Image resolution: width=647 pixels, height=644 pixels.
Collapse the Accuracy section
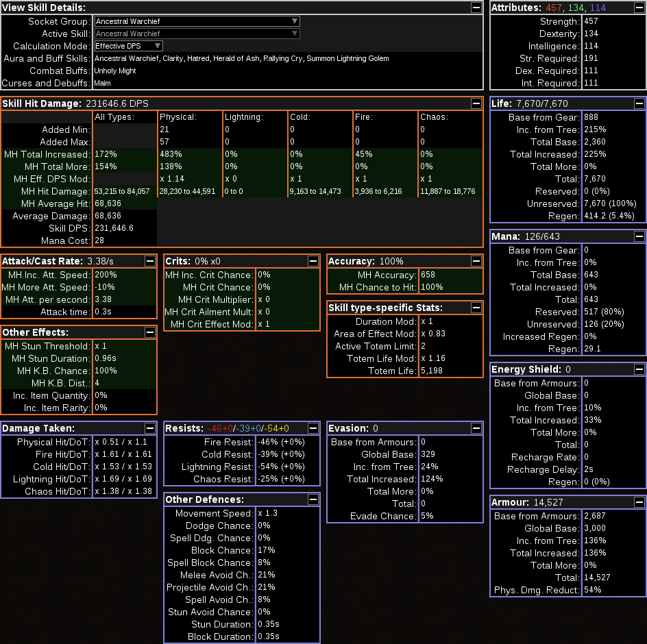point(476,261)
